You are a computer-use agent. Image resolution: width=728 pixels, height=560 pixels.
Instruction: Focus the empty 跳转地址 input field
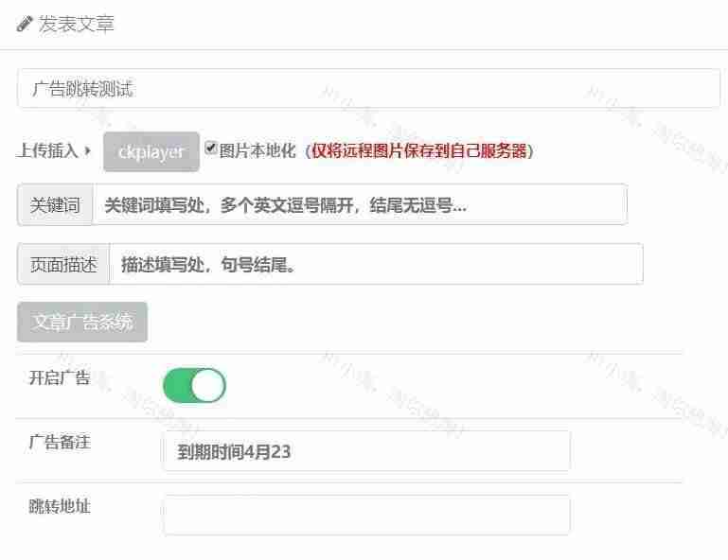click(x=366, y=515)
